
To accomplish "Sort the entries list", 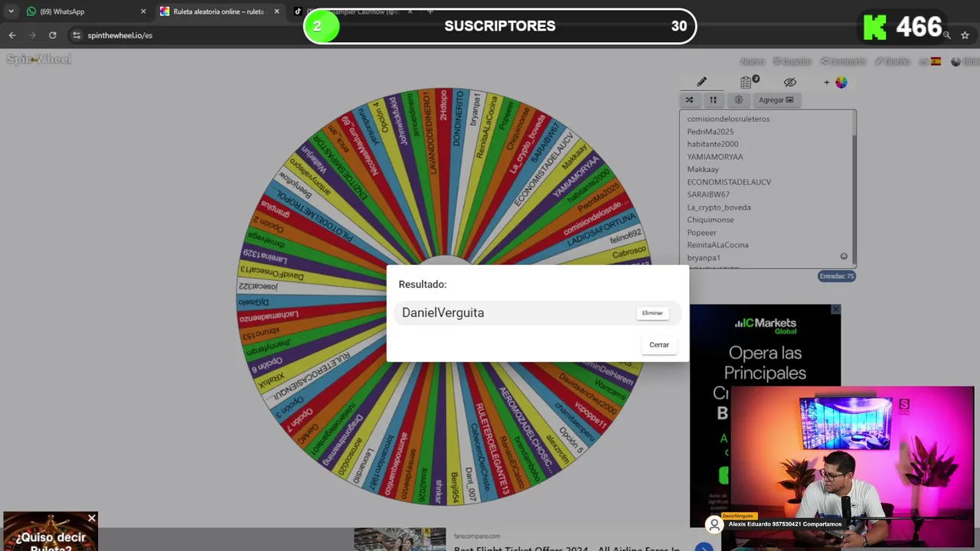I will [x=713, y=100].
